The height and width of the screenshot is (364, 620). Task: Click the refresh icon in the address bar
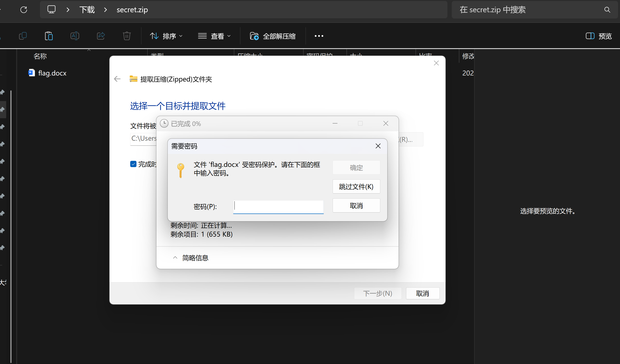click(24, 10)
